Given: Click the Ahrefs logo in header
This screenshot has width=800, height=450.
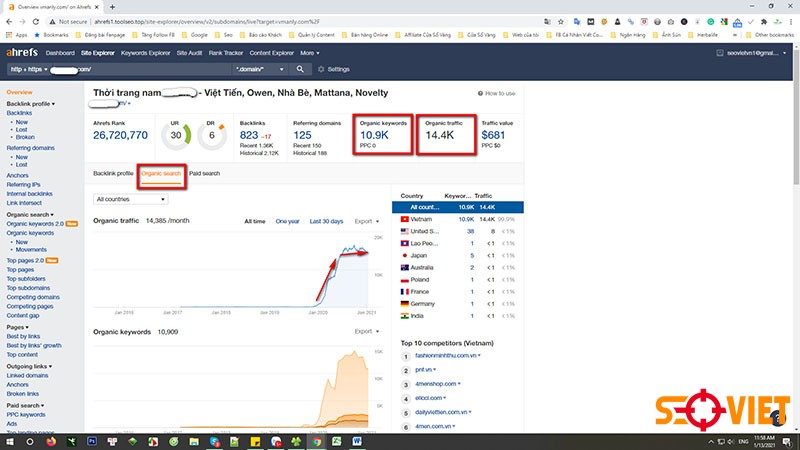Looking at the screenshot, I should click(21, 53).
